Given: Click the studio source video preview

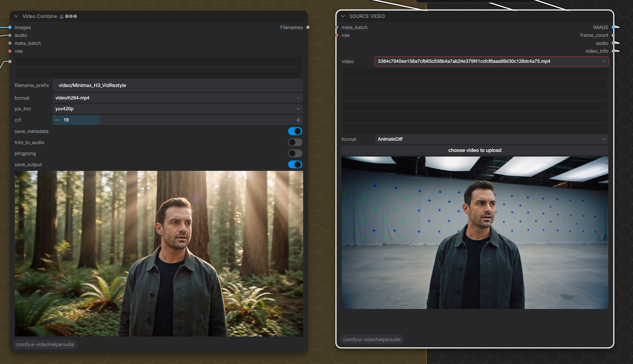Looking at the screenshot, I should [475, 233].
